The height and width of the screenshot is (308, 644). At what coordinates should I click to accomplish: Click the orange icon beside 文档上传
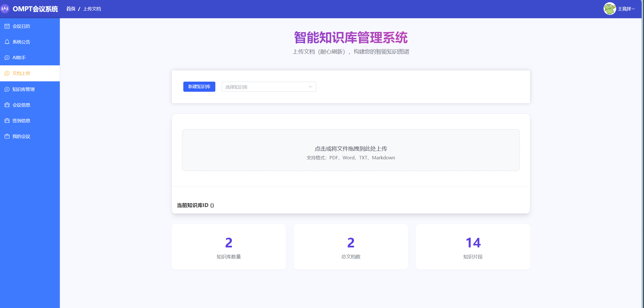click(x=7, y=73)
